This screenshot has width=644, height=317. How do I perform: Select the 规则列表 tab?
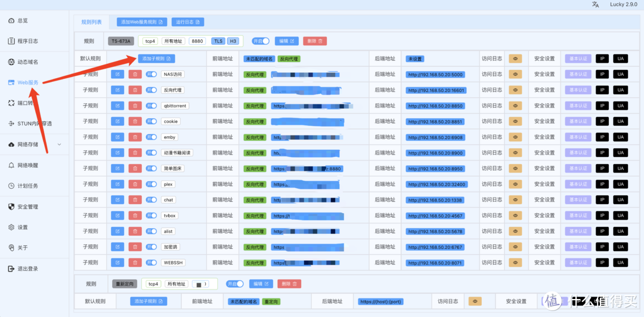pyautogui.click(x=91, y=22)
